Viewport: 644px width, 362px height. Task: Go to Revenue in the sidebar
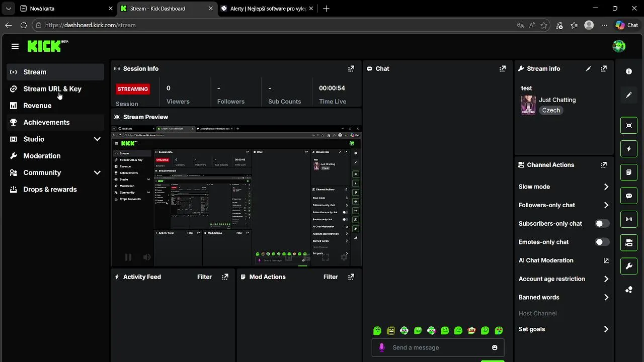(x=55, y=106)
